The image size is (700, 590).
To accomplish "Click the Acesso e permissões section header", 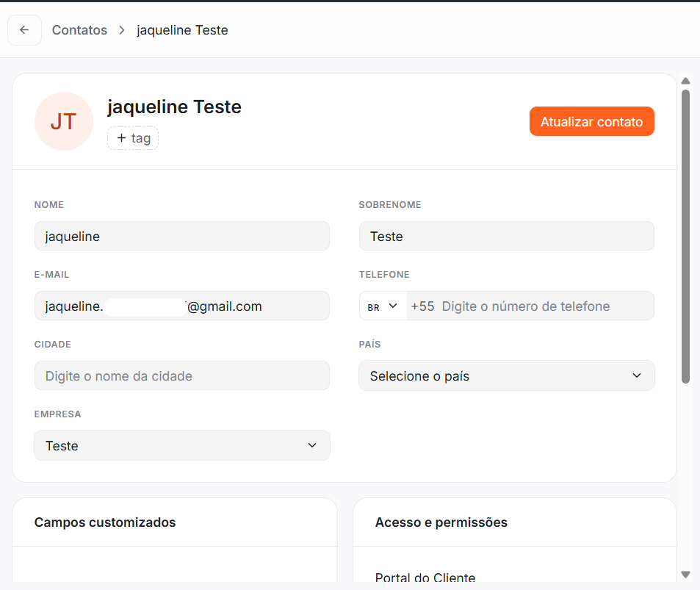I will 441,522.
